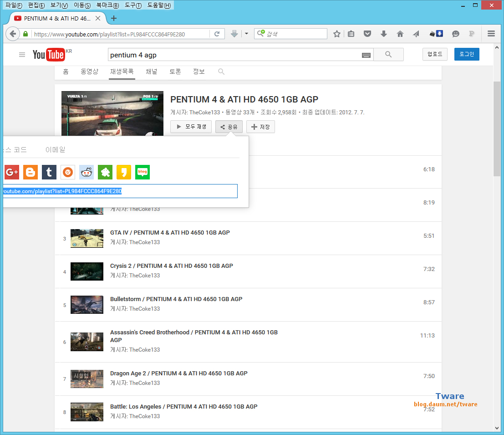Switch to the 정보 tab
The image size is (504, 435).
pyautogui.click(x=199, y=72)
